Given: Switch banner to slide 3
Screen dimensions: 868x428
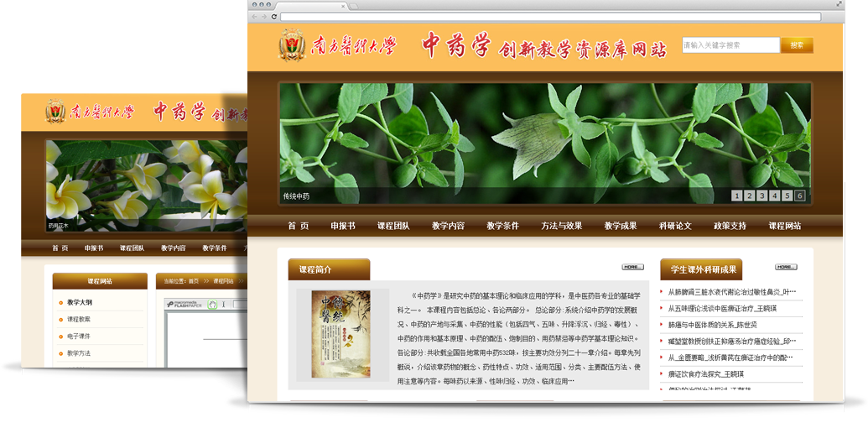Looking at the screenshot, I should point(761,196).
